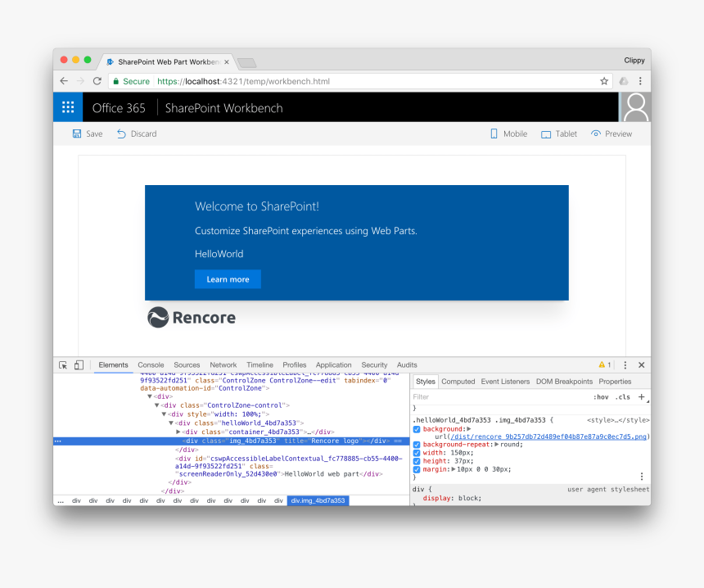Click the browser forward arrow
The height and width of the screenshot is (588, 704).
tap(81, 81)
